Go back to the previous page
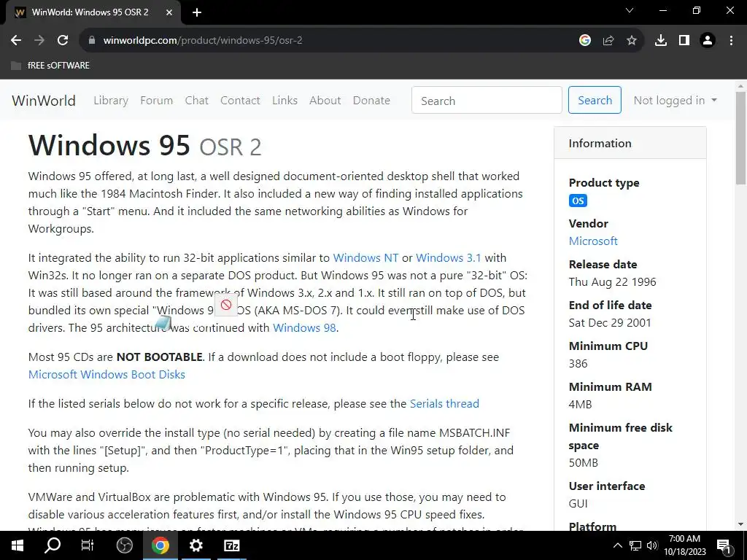The image size is (747, 560). [x=16, y=41]
